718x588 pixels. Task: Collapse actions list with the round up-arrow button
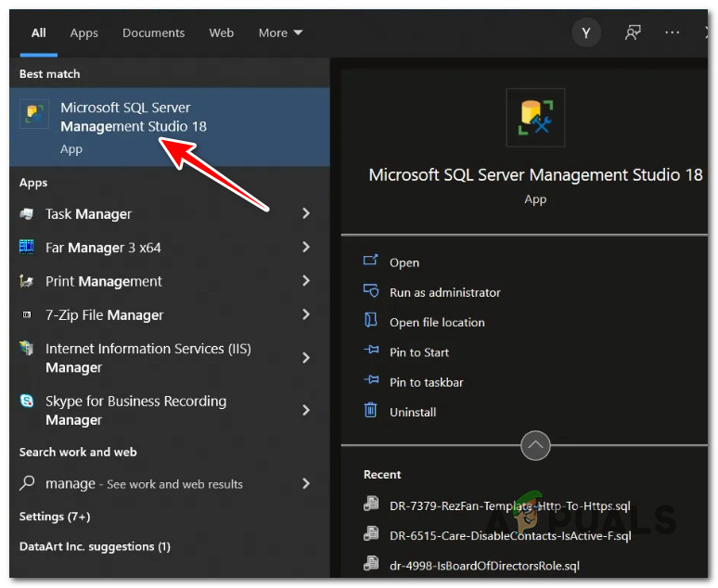coord(535,445)
